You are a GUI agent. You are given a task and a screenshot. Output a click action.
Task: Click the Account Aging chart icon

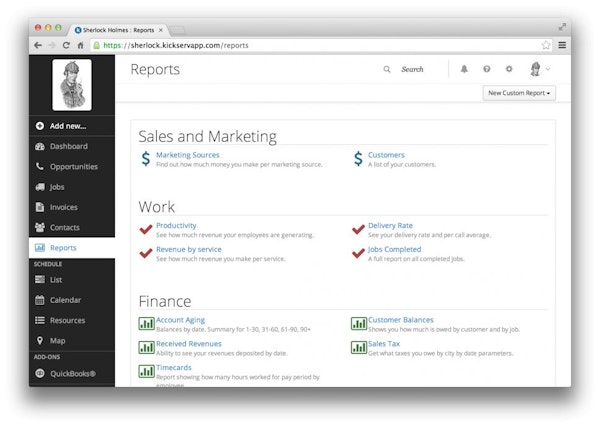pos(146,323)
